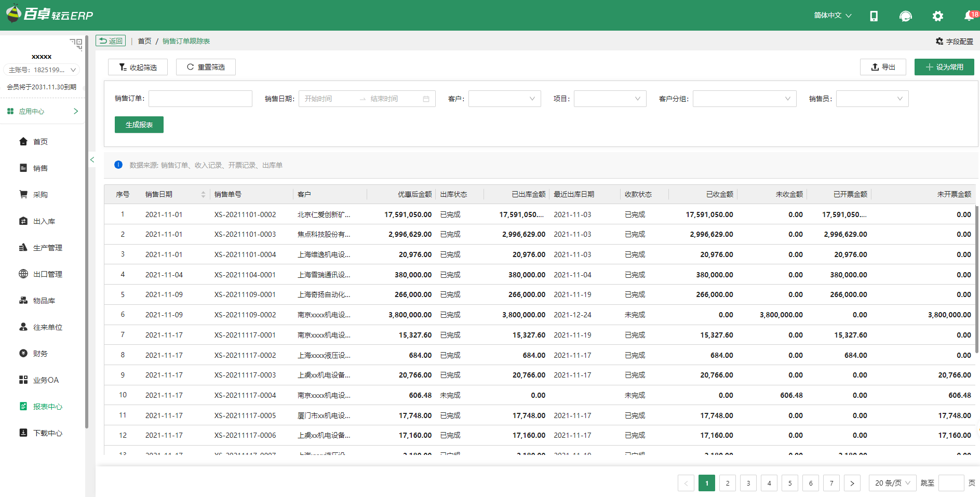The height and width of the screenshot is (497, 980).
Task: Click customer 厦门市xx机电设...
Action: click(x=324, y=415)
